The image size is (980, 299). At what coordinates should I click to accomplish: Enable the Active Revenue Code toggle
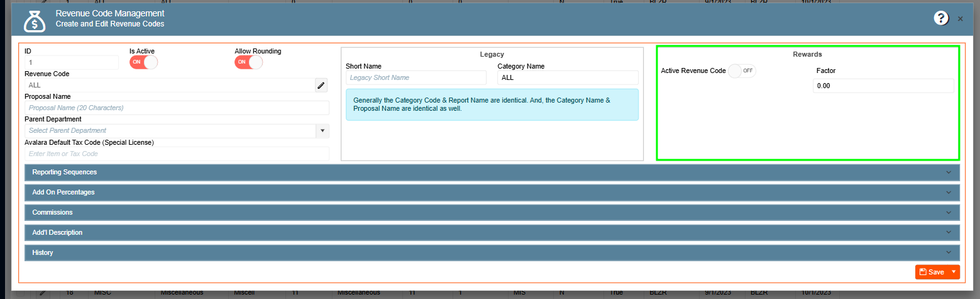coord(742,71)
